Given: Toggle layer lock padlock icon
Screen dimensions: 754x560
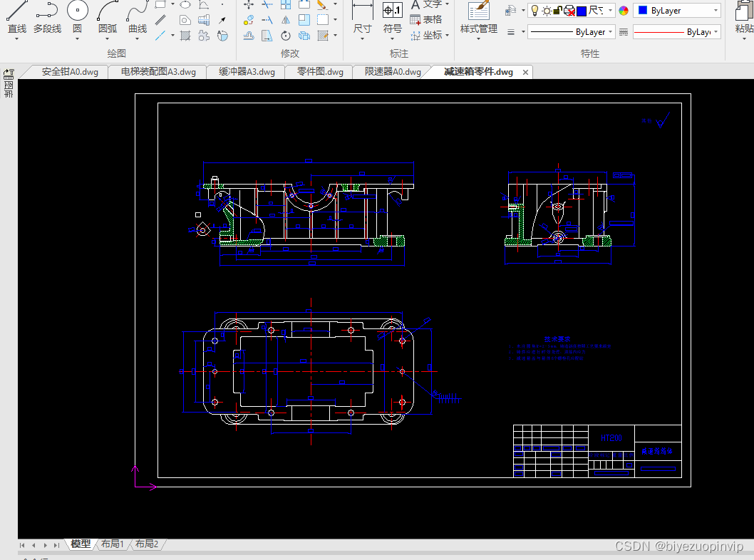Looking at the screenshot, I should (x=558, y=11).
